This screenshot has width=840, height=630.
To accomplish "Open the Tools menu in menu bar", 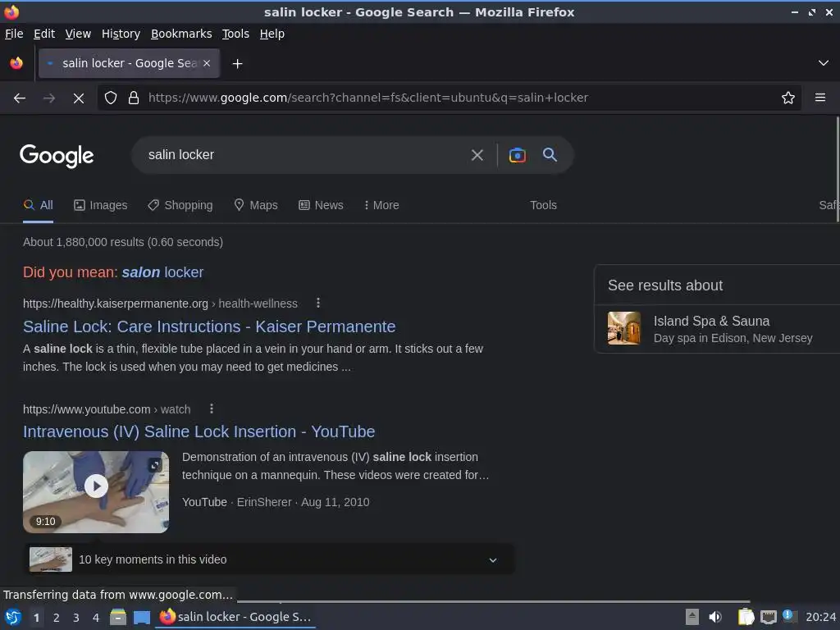I will click(235, 34).
